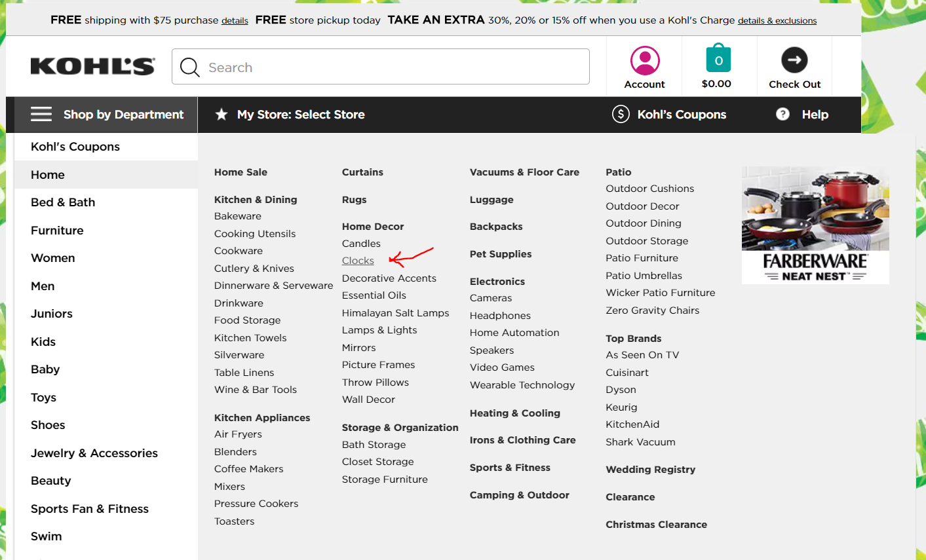Select the Swim department
The image size is (926, 560).
(47, 536)
